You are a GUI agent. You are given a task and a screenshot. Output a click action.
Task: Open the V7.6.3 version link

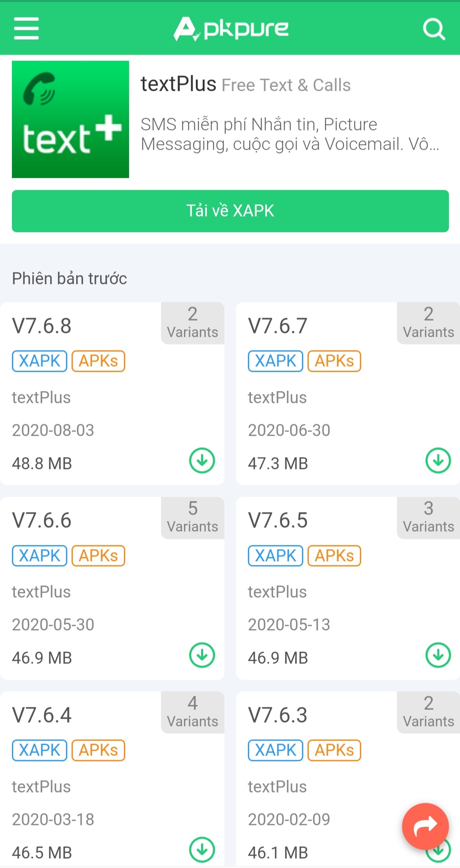pyautogui.click(x=278, y=715)
